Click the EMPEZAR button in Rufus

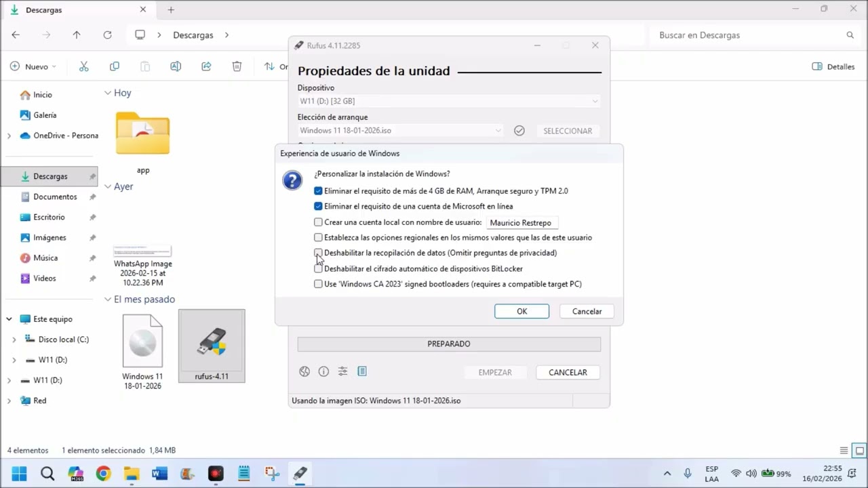tap(495, 372)
